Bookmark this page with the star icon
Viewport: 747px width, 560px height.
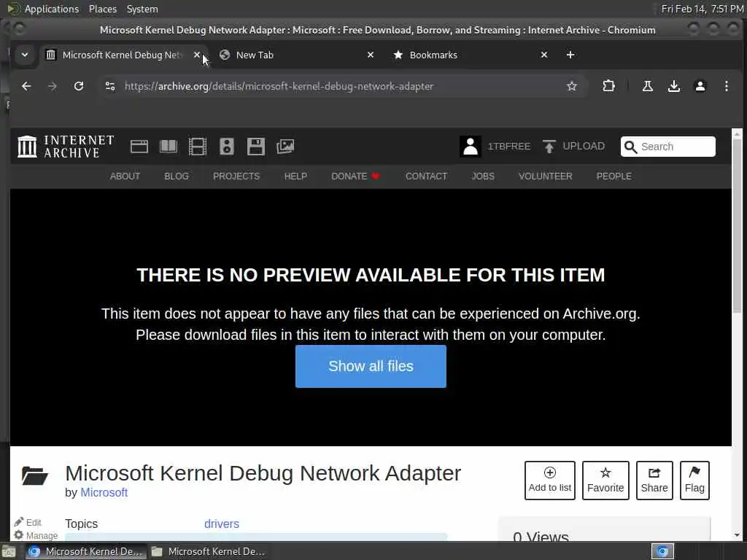(572, 86)
